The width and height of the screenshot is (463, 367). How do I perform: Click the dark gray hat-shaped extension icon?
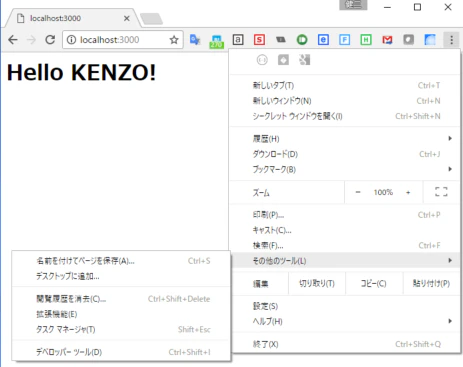[281, 40]
